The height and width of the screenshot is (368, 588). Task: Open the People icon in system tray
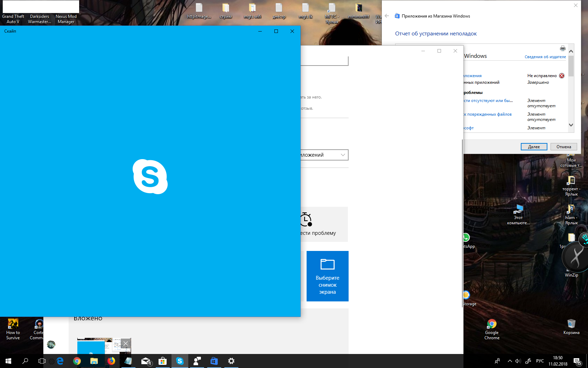tap(497, 361)
